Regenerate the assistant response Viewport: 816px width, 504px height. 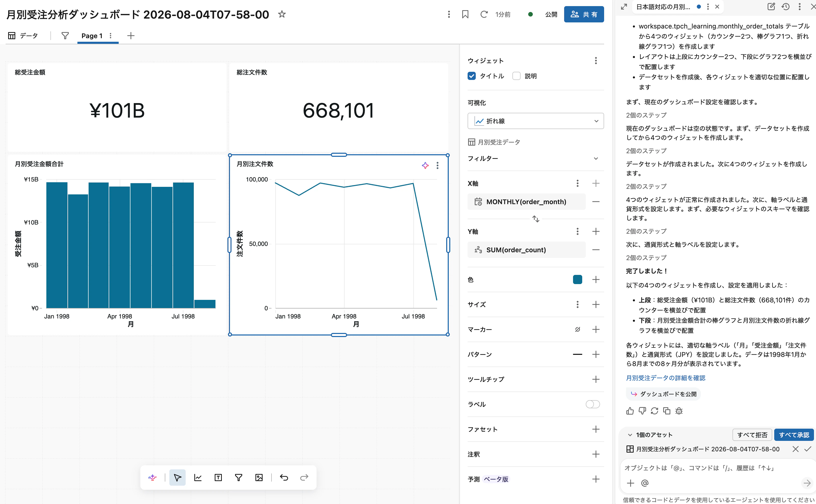654,411
